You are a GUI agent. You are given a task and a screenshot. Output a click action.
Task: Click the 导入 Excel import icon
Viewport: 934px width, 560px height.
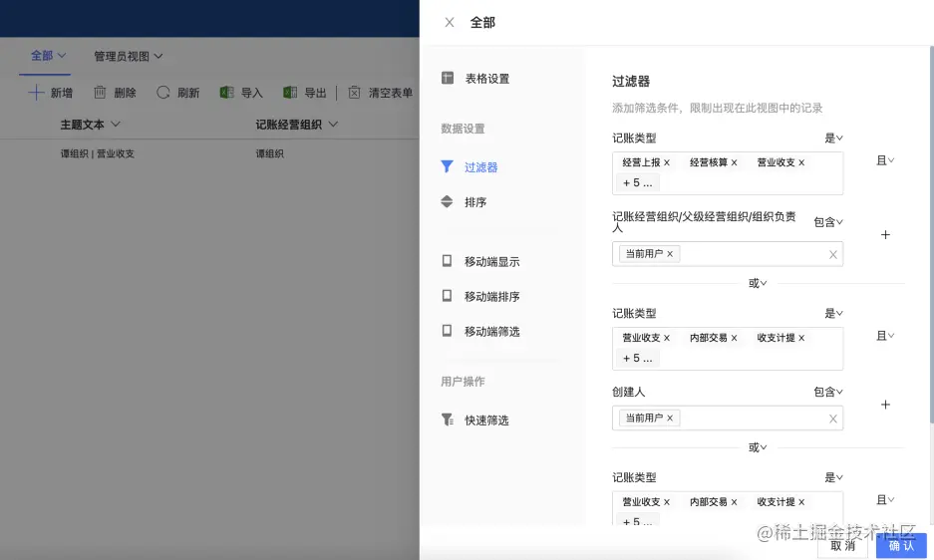227,93
